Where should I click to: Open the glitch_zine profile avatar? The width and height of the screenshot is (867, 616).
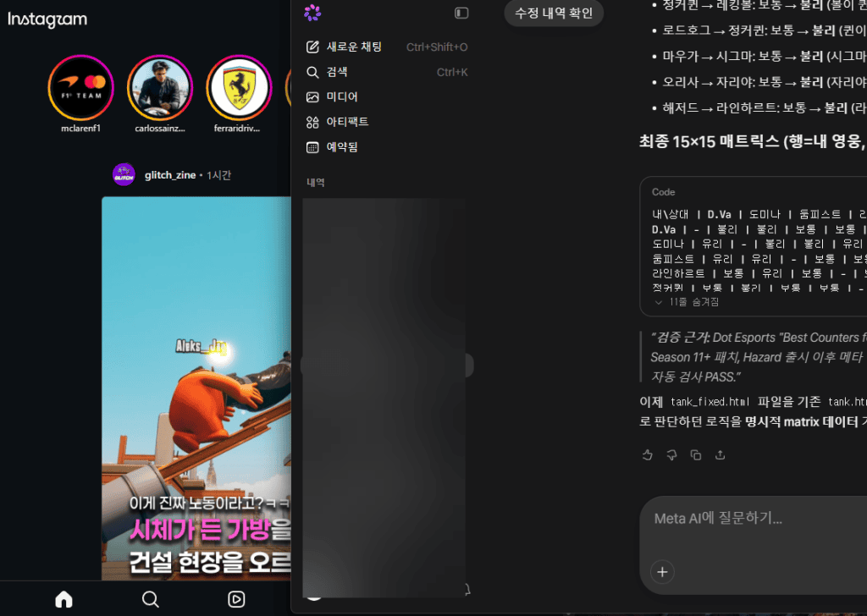[x=124, y=175]
